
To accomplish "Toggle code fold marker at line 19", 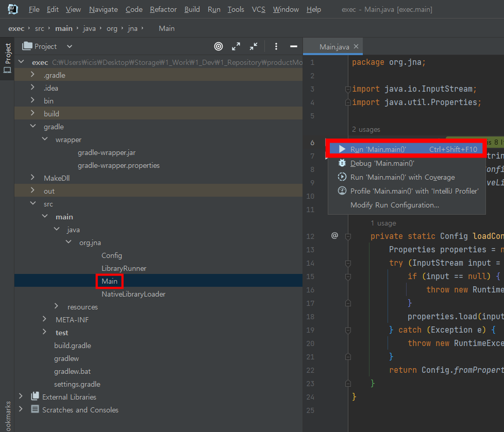I will point(348,330).
